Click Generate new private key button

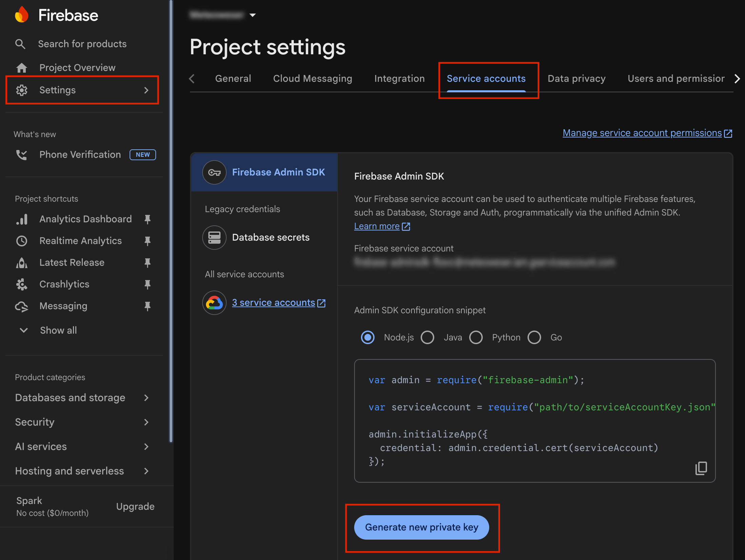coord(421,527)
